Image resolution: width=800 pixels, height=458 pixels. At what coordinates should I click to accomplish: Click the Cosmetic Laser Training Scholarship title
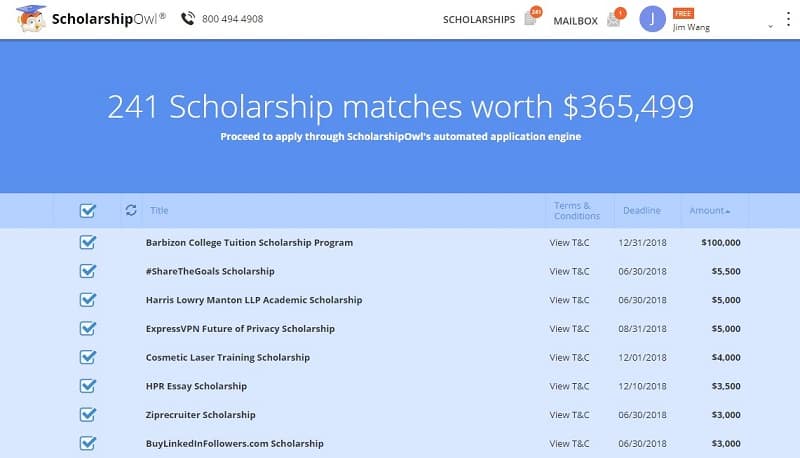(228, 357)
